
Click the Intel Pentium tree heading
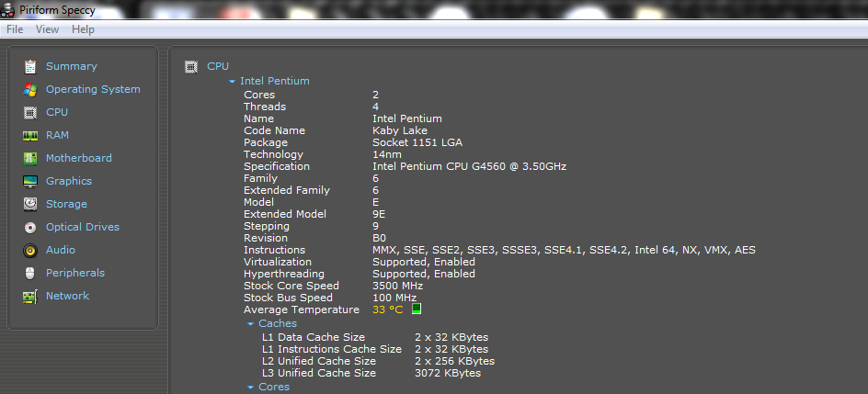click(275, 81)
